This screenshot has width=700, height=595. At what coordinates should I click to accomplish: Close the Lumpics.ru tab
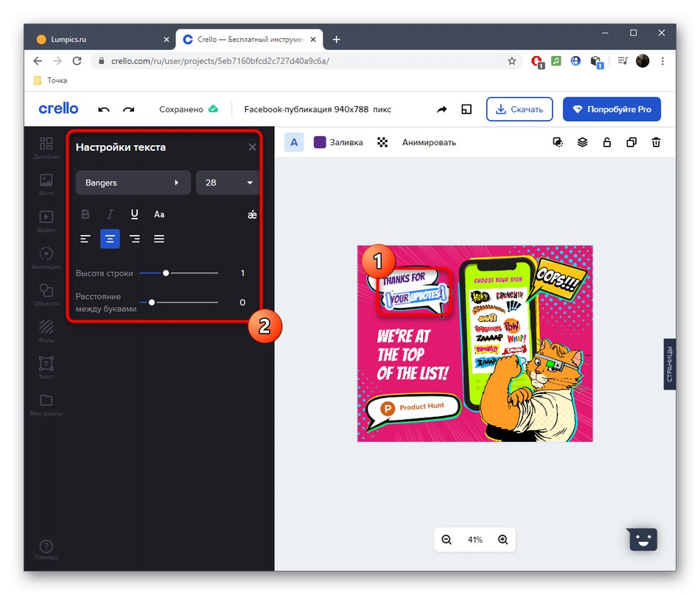(167, 40)
